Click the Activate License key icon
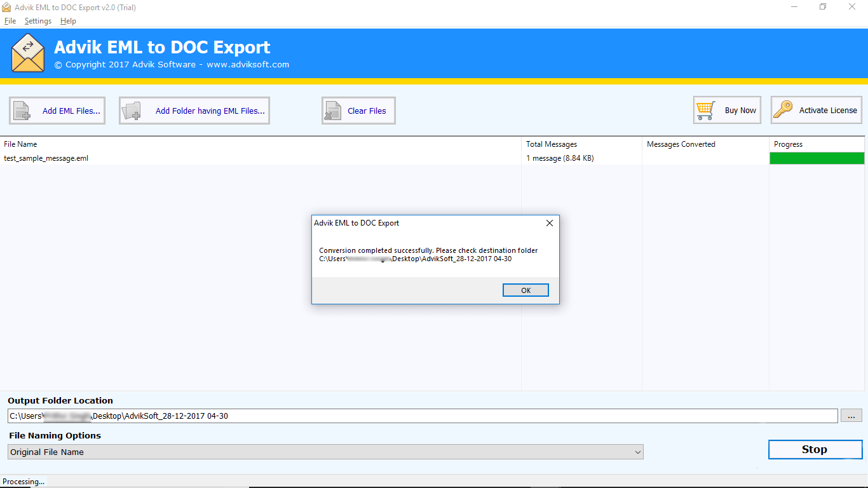868x488 pixels. [x=783, y=110]
